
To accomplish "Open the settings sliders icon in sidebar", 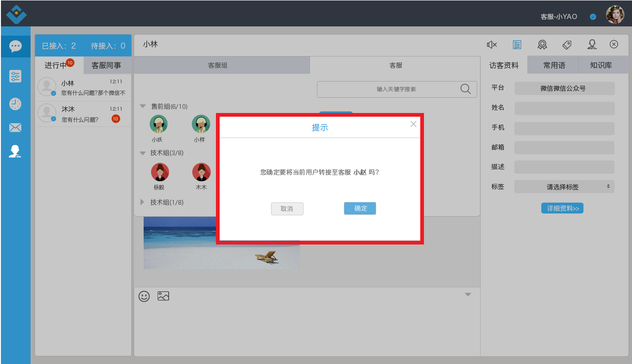I will coord(15,76).
